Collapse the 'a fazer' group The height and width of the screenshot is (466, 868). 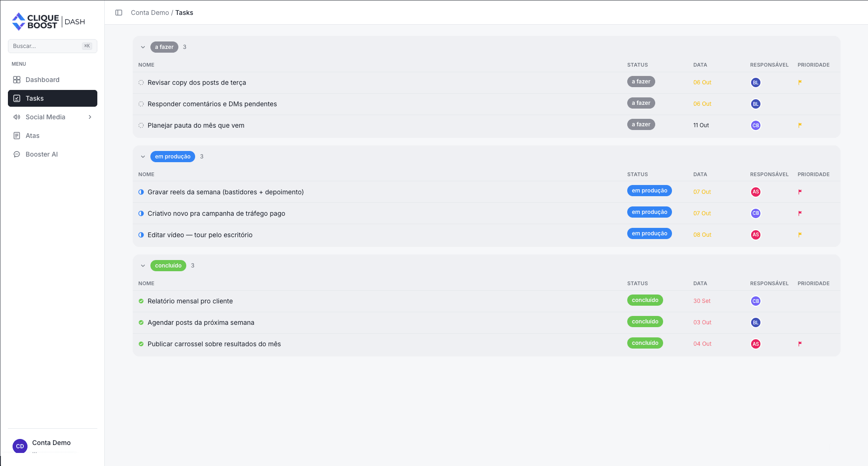point(143,47)
